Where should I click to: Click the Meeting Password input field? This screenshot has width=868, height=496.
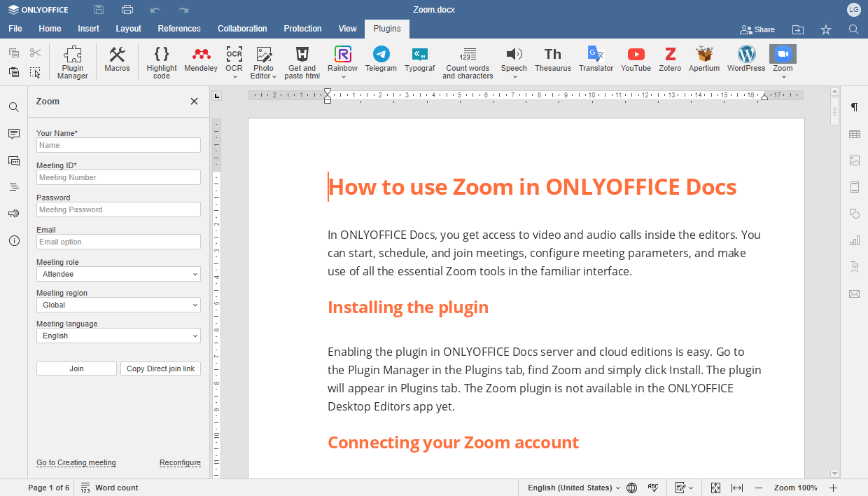coord(118,209)
